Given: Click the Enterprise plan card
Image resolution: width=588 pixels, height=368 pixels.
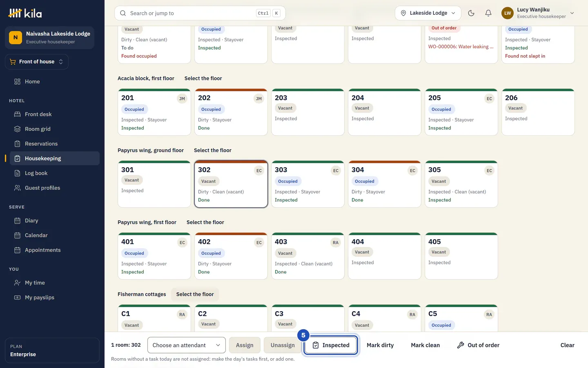Looking at the screenshot, I should [52, 350].
